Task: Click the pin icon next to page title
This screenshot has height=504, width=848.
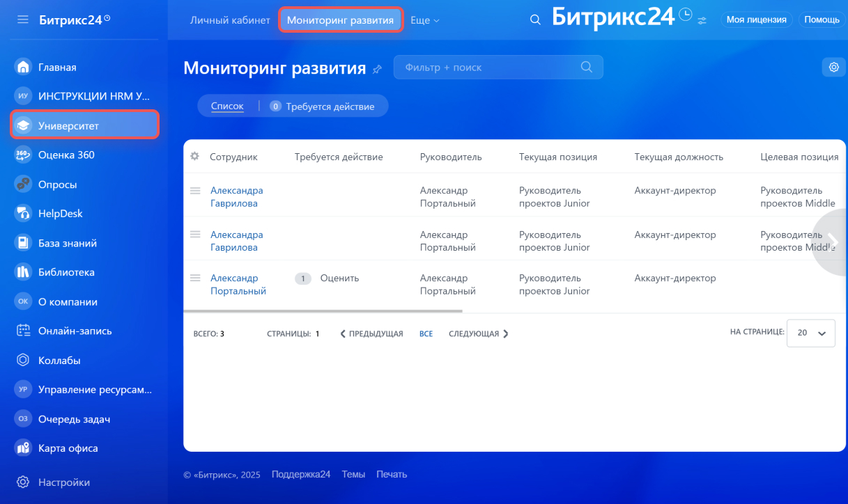Action: tap(378, 69)
